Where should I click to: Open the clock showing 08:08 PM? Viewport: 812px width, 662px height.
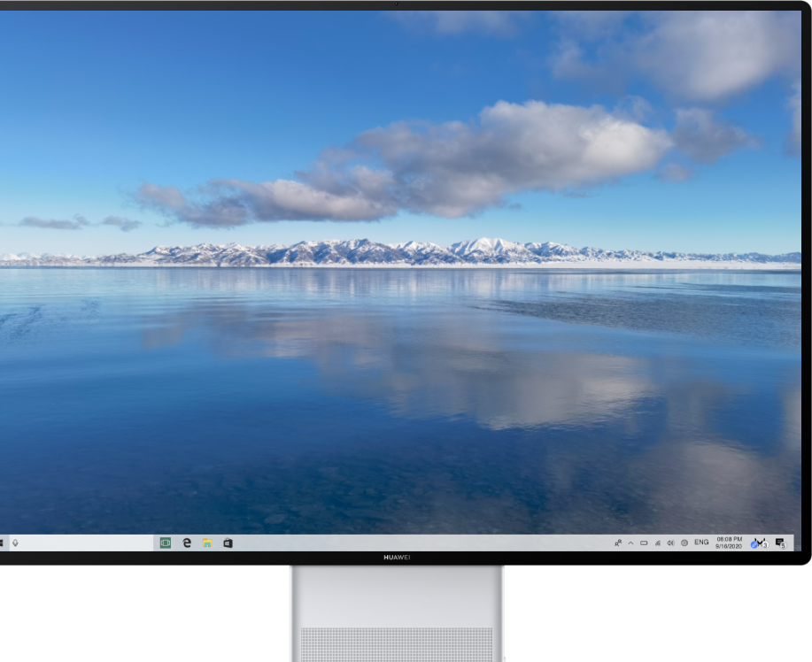point(729,538)
